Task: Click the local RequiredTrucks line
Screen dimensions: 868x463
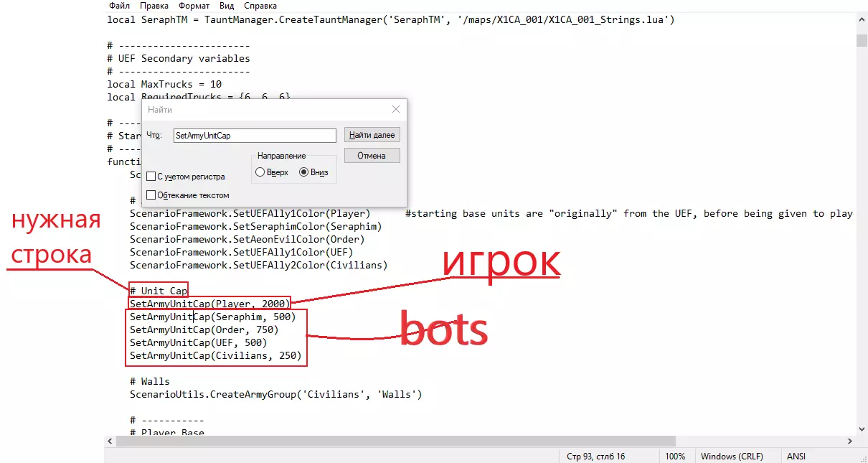Action: pyautogui.click(x=199, y=96)
